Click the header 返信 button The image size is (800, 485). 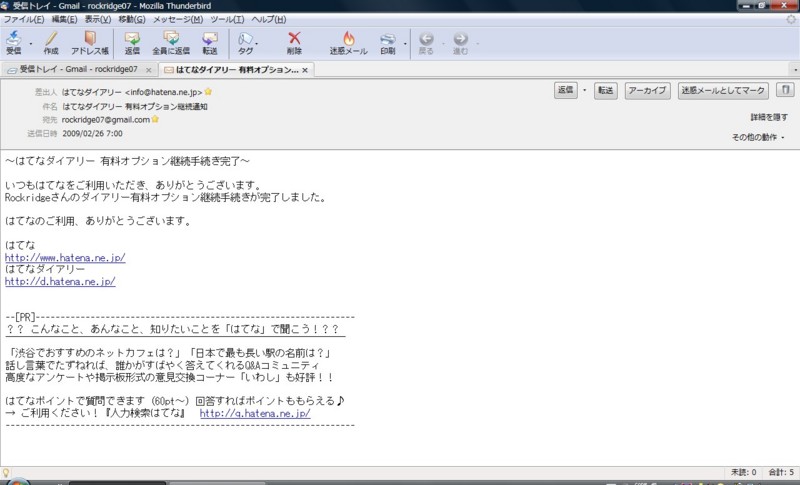point(566,90)
